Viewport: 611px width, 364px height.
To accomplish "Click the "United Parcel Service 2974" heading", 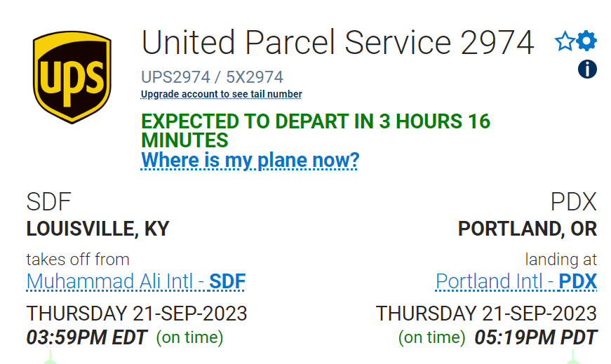I will pyautogui.click(x=337, y=43).
